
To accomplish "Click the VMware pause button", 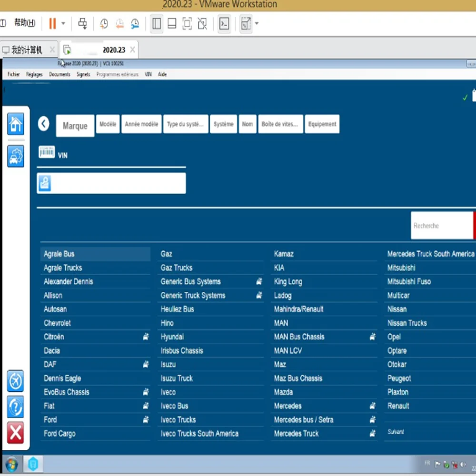I will pos(52,23).
